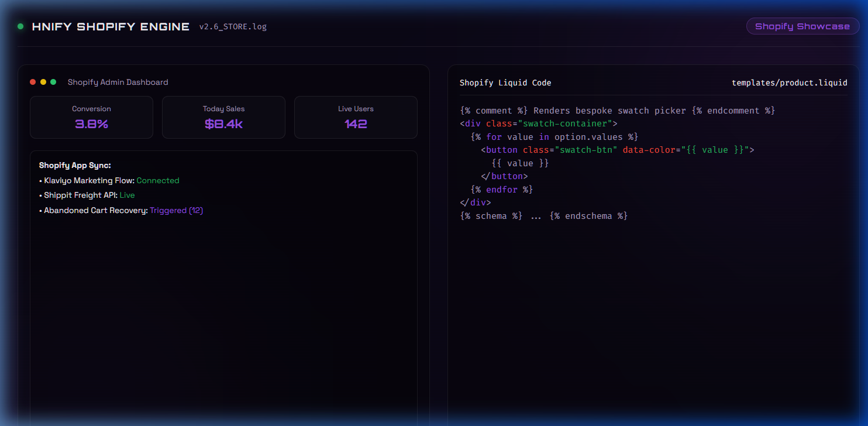Click the green status dot beside HNIFY SHOPIFY ENGINE
Image resolution: width=868 pixels, height=426 pixels.
(x=20, y=26)
